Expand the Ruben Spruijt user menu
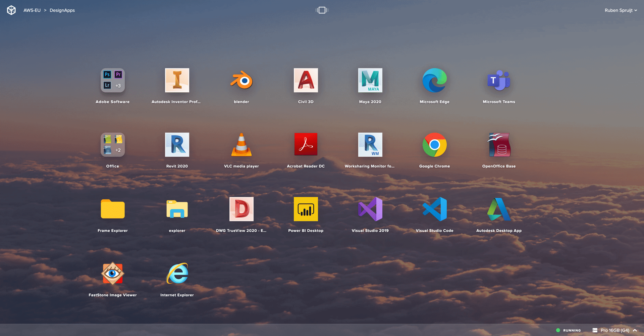Screen dimensions: 644x336 [x=621, y=10]
